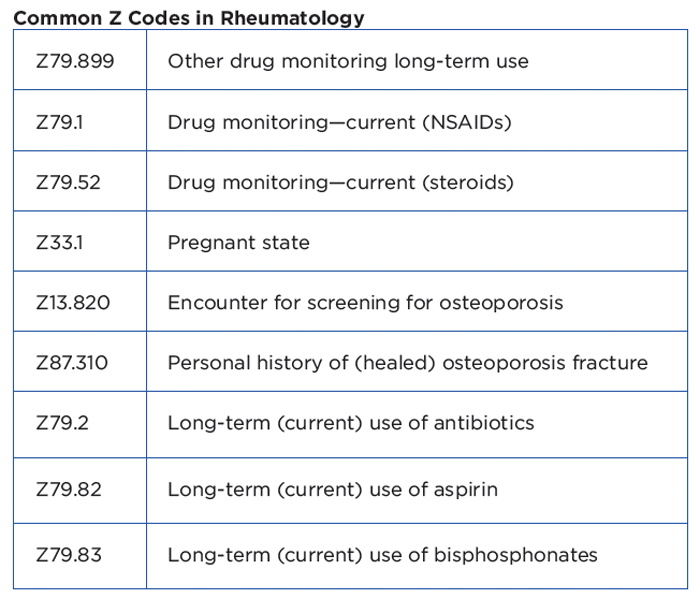Select the Z33.1 code cell
The height and width of the screenshot is (599, 700).
pos(62,242)
